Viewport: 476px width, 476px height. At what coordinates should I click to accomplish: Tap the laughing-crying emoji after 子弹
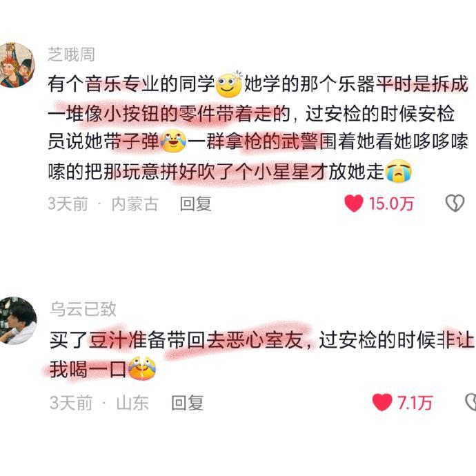(173, 141)
